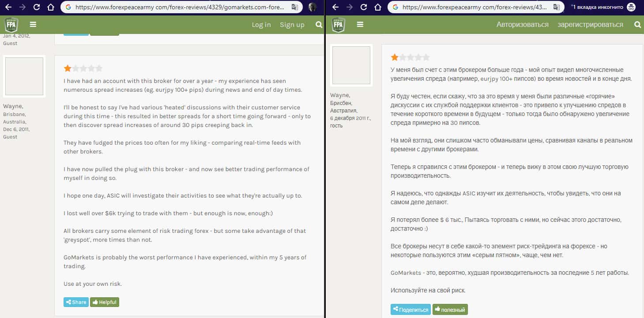The height and width of the screenshot is (318, 644).
Task: Click the date 'Dec 6, 2011,'
Action: (16, 129)
